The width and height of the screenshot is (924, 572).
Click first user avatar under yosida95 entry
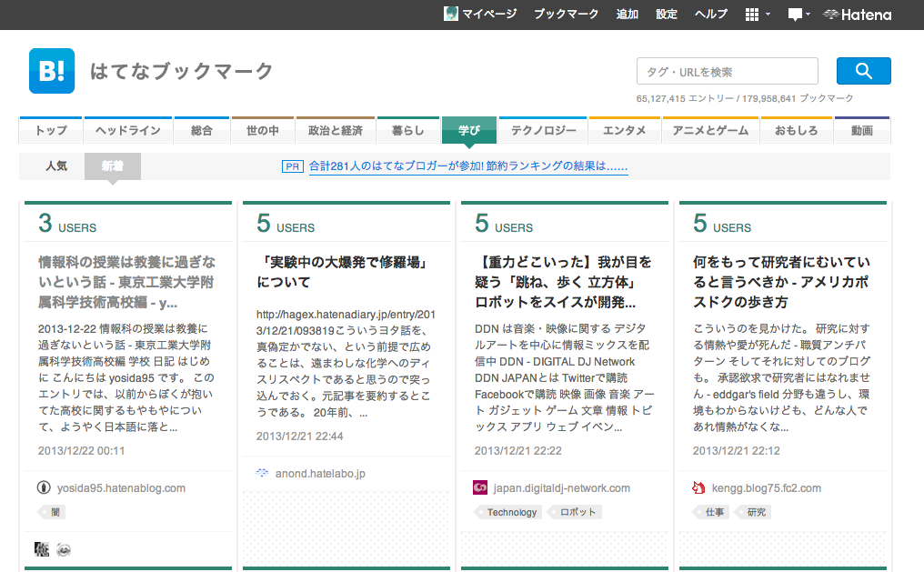[42, 549]
